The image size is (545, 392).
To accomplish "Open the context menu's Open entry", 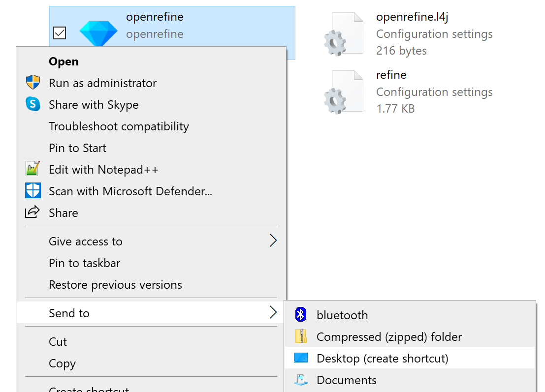I will tap(63, 61).
